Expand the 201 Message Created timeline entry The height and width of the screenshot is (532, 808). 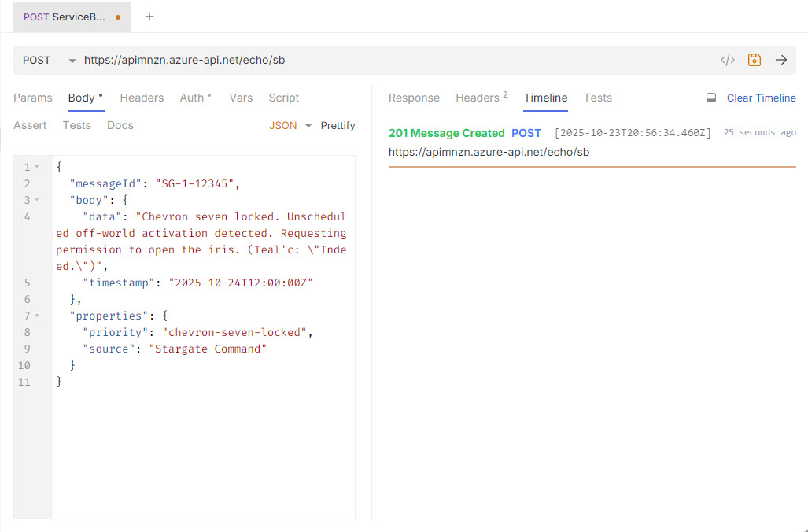(x=446, y=133)
